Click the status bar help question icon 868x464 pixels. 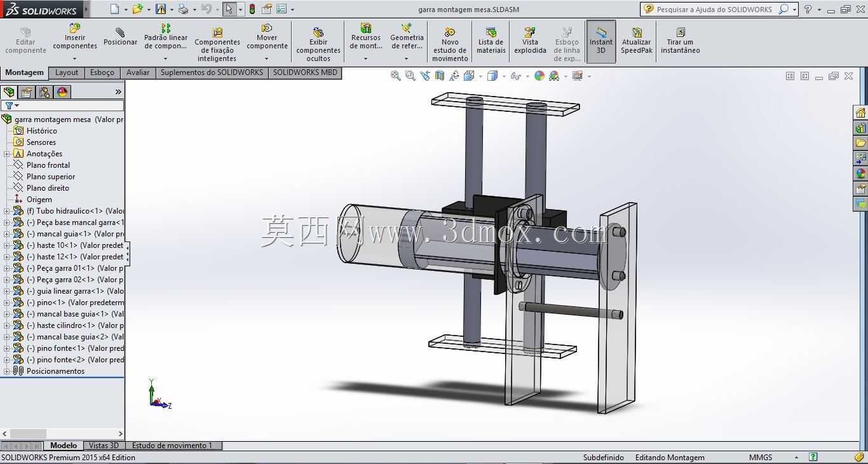[813, 457]
